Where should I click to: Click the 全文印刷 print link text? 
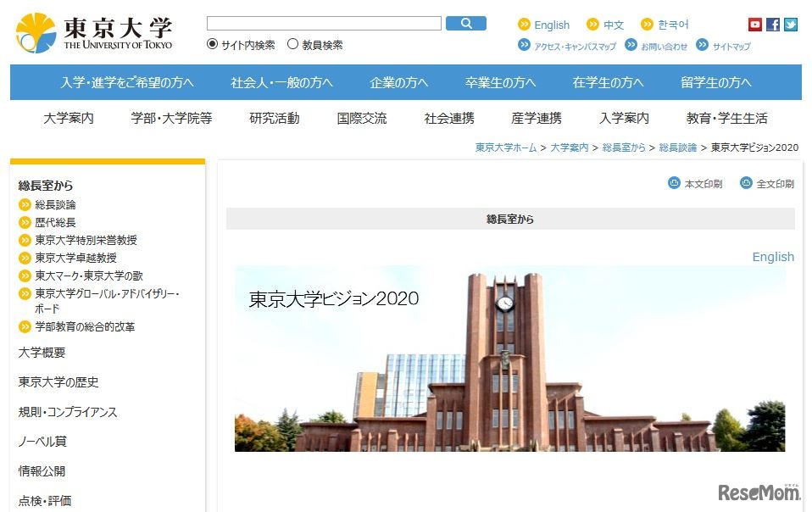click(x=776, y=184)
